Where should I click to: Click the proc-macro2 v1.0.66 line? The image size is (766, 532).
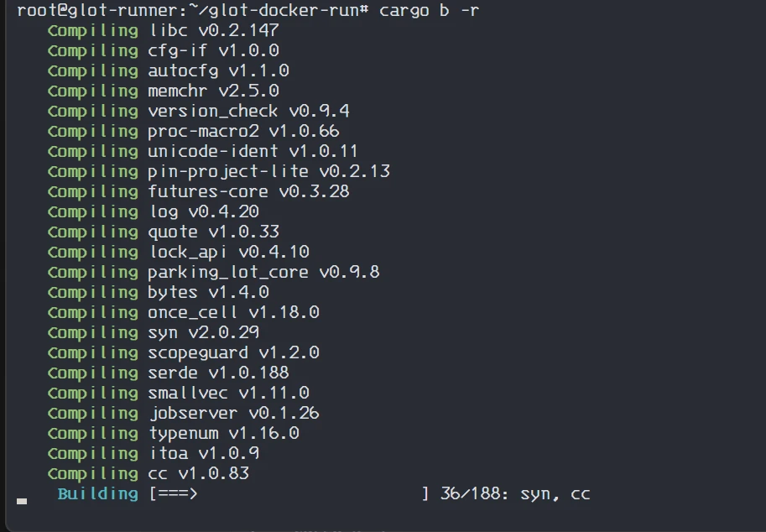click(194, 131)
